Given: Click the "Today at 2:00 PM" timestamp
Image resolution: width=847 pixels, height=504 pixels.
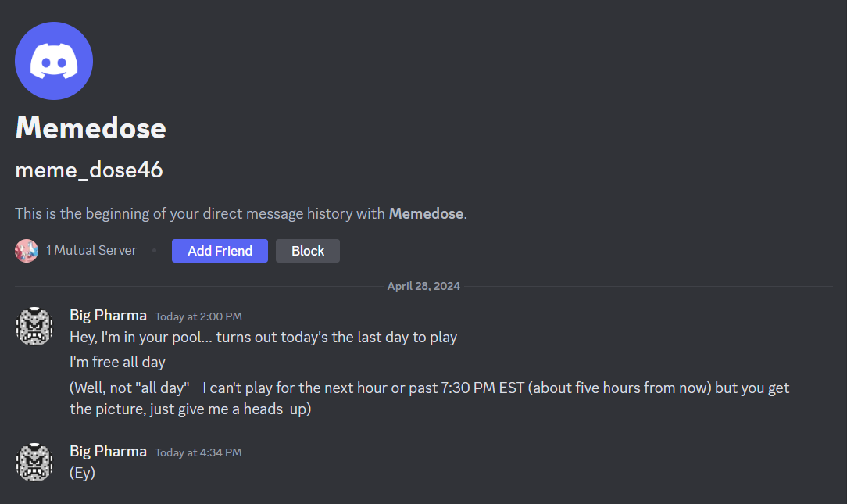Looking at the screenshot, I should click(198, 316).
